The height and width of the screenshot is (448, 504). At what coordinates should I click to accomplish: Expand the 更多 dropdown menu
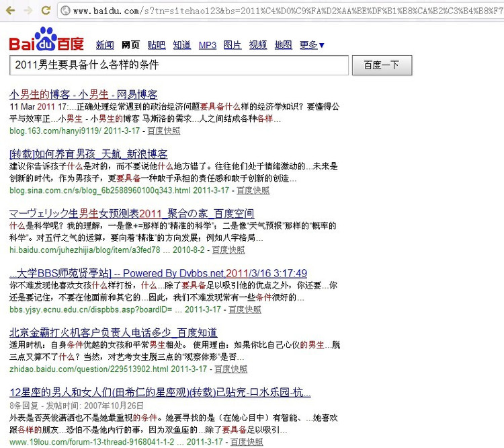[x=312, y=45]
